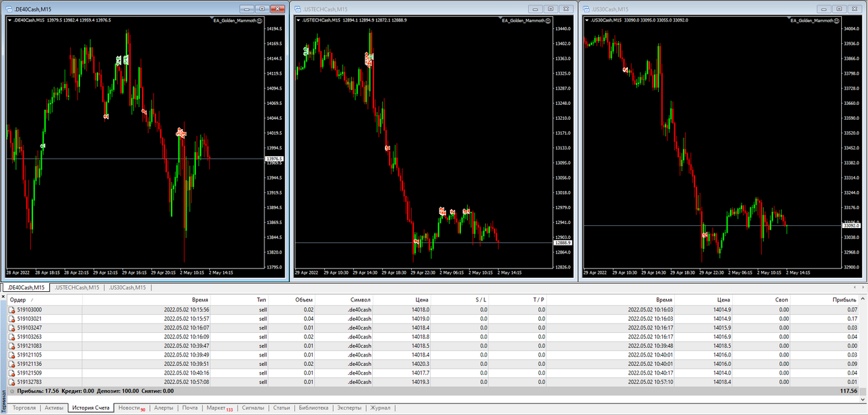
Task: Open the Сигналы tab
Action: point(253,408)
